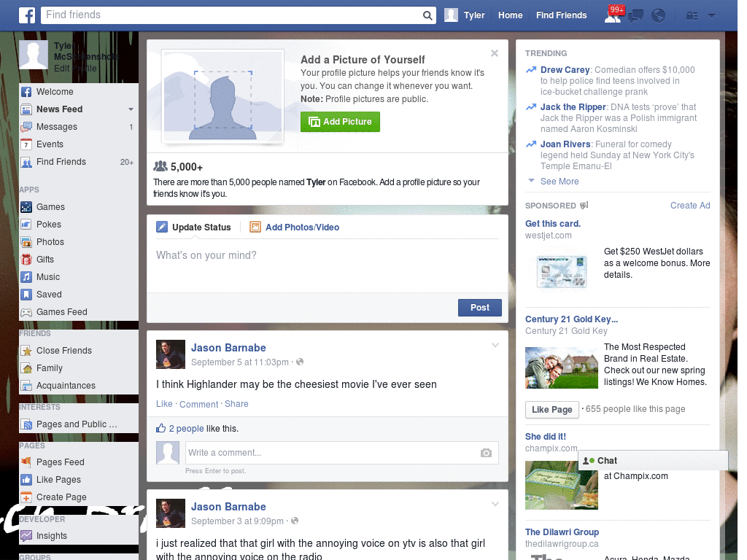Click the Pages Feed icon

26,462
